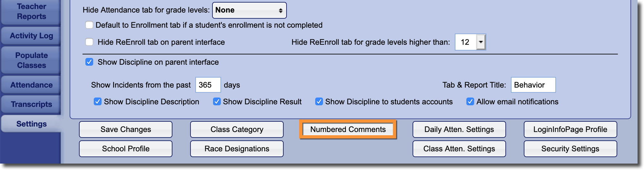Open Daily Atten. Settings

(x=459, y=129)
